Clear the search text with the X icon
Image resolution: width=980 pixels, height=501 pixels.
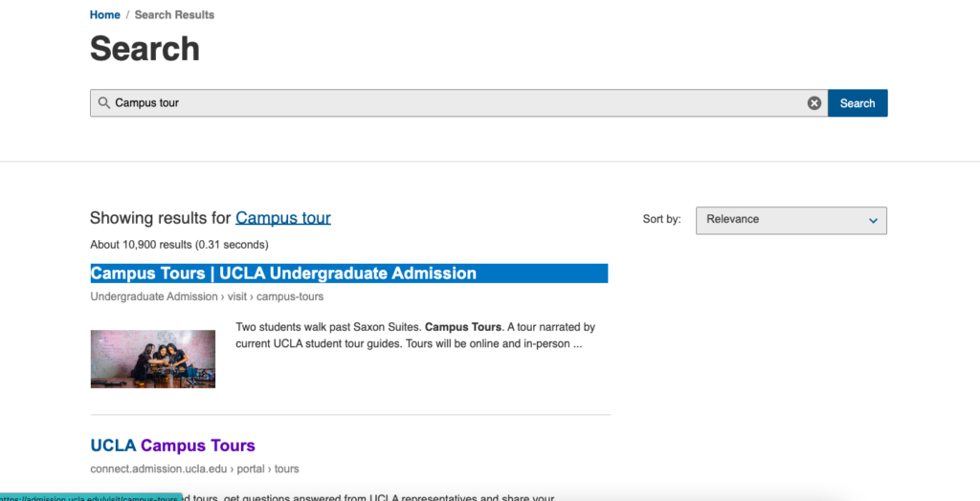(813, 103)
